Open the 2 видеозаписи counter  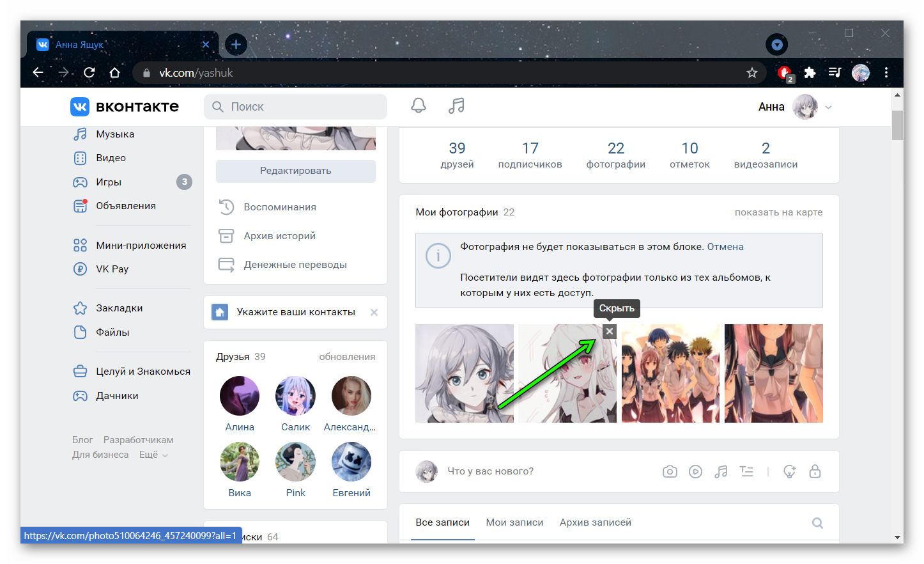point(766,155)
